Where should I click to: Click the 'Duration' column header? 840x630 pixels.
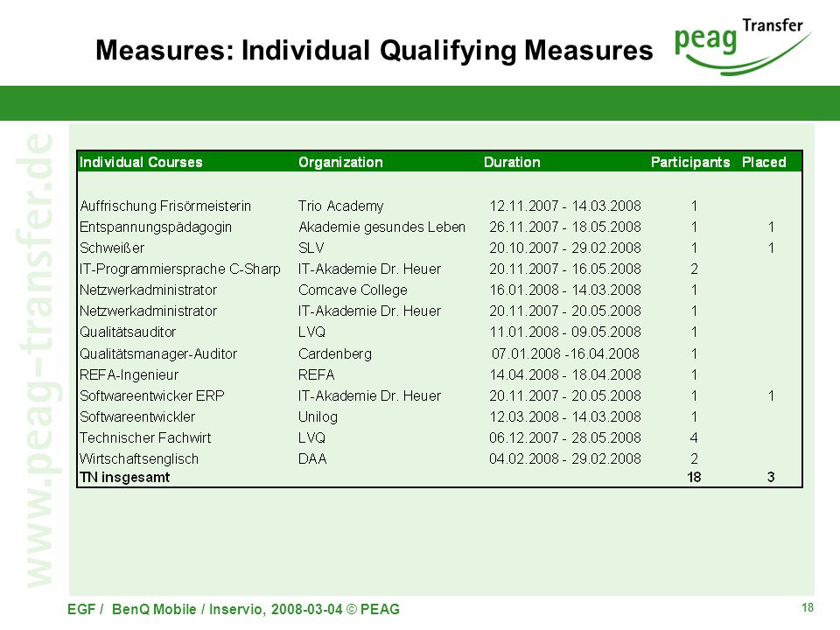(512, 163)
